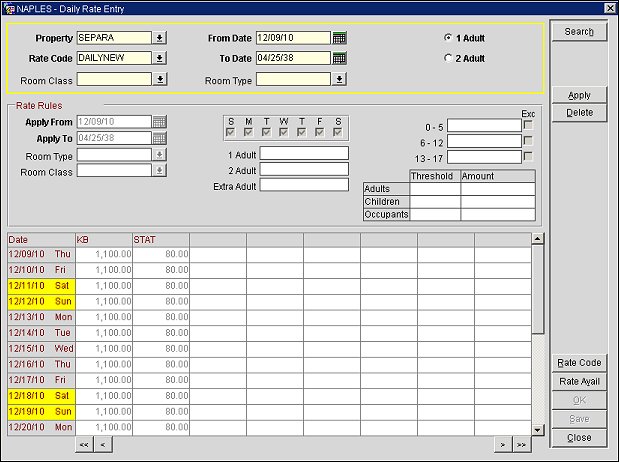
Task: Jump to last columns with double-right arrow
Action: (x=521, y=444)
